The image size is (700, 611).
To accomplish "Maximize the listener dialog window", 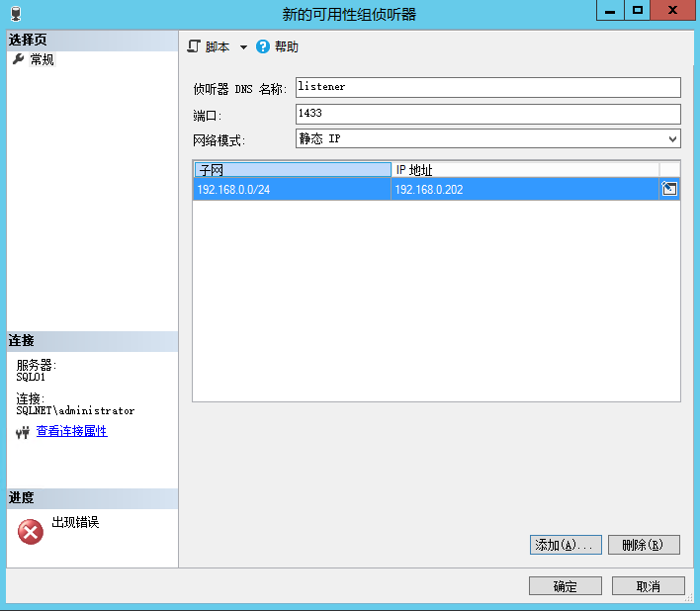I will coord(638,10).
